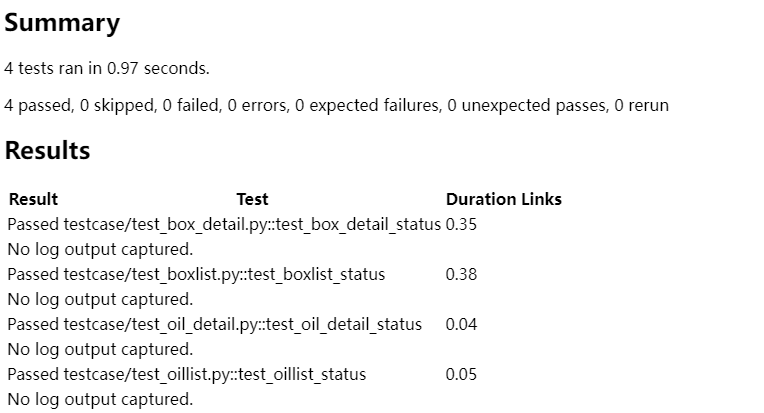Select the Summary heading
The image size is (764, 413).
click(x=62, y=23)
